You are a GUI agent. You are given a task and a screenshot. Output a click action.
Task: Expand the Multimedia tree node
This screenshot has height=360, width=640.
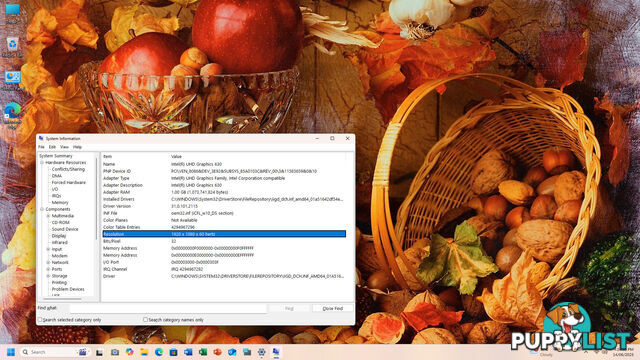tap(48, 216)
